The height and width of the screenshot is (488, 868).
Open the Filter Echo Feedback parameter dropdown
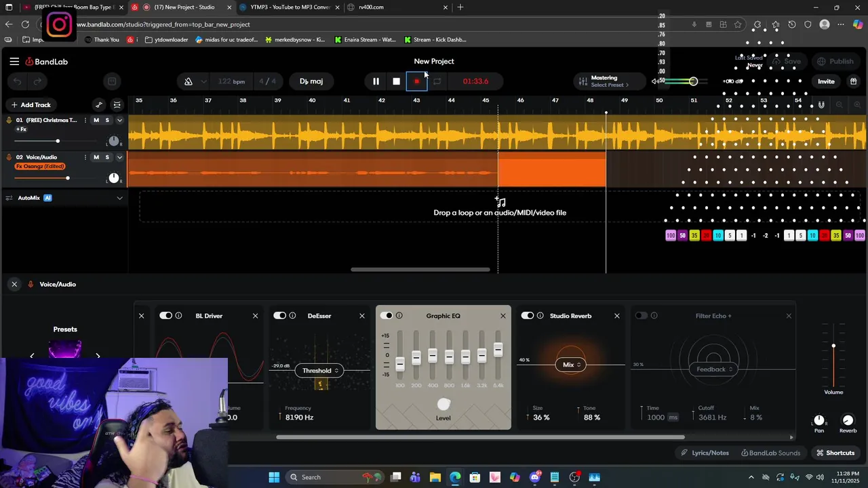point(715,369)
